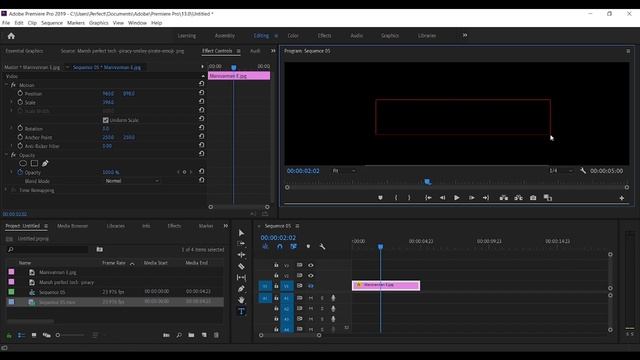
Task: Toggle V3 track output eye
Action: [x=311, y=265]
